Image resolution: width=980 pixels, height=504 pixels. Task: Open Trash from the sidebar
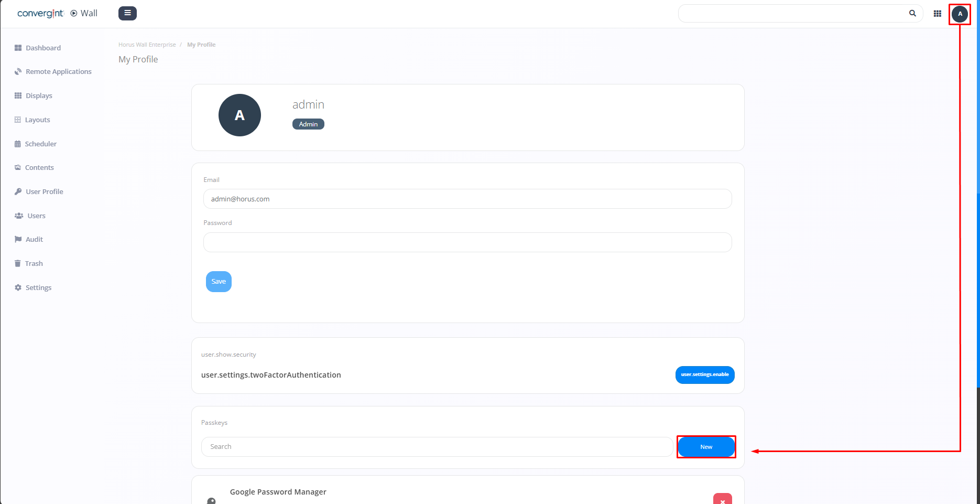tap(34, 264)
